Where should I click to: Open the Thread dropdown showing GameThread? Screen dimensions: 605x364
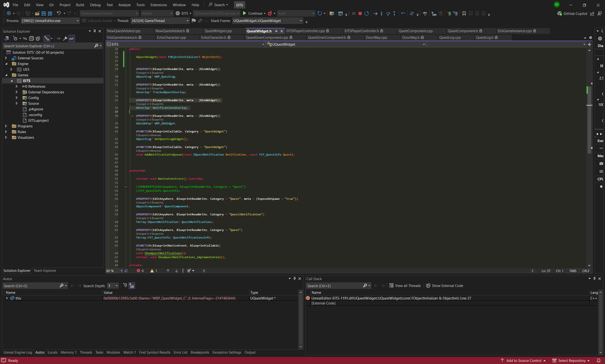[160, 21]
